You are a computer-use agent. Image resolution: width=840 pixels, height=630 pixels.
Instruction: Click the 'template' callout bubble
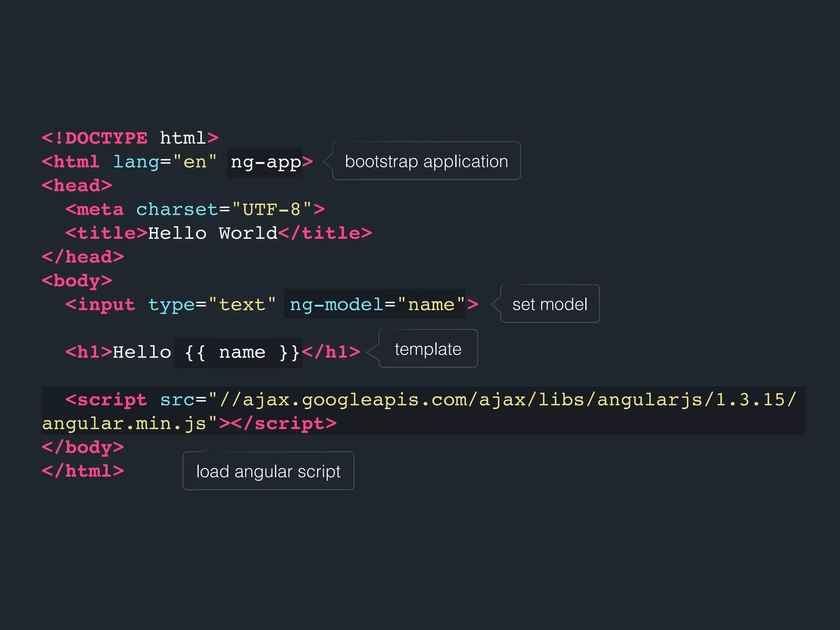pos(428,349)
